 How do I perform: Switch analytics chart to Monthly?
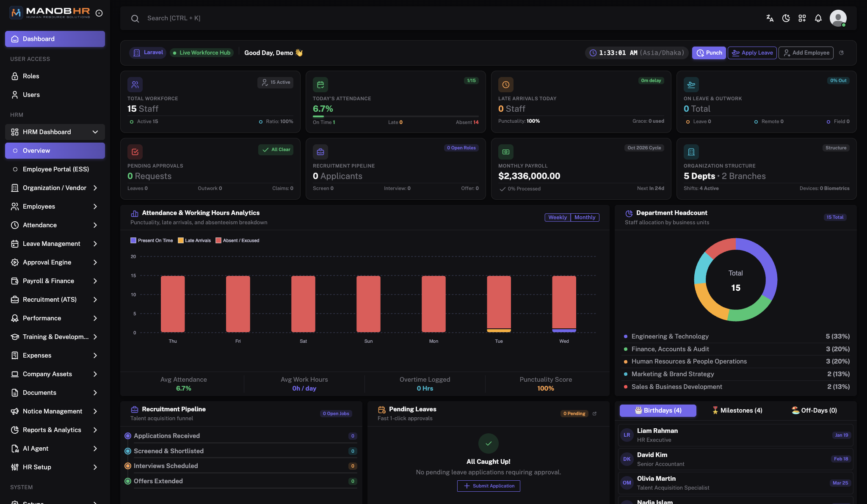[x=585, y=217]
